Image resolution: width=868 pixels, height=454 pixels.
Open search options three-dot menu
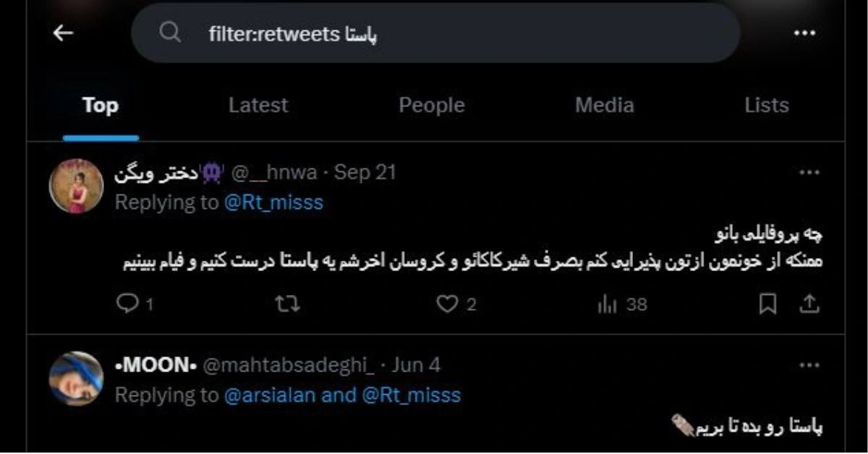point(805,33)
